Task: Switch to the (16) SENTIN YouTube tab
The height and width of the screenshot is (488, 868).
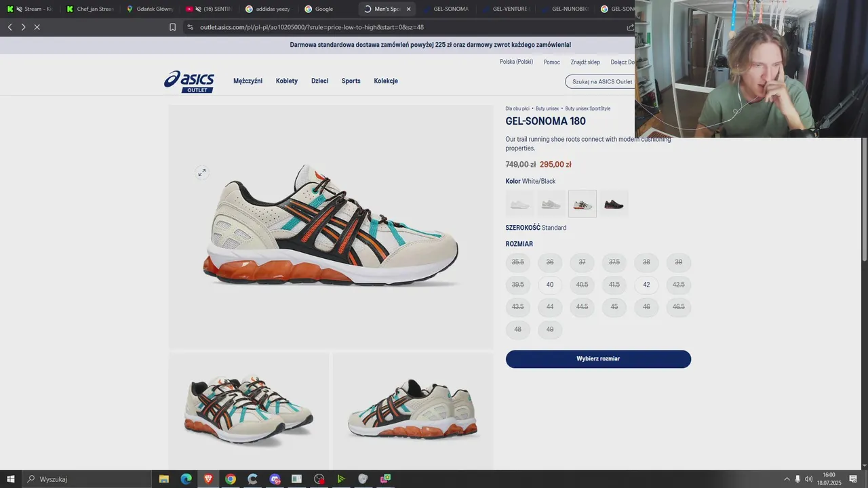Action: [x=208, y=9]
